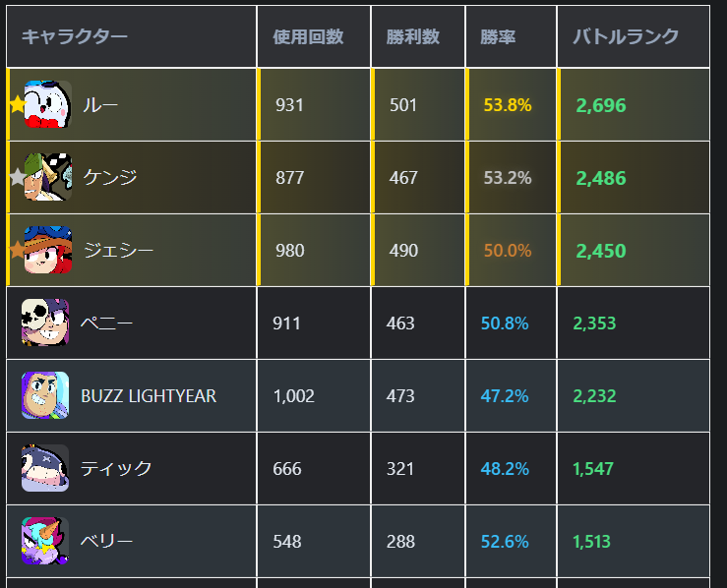Select BUZZ LIGHTYEAR name text
727x588 pixels.
149,396
